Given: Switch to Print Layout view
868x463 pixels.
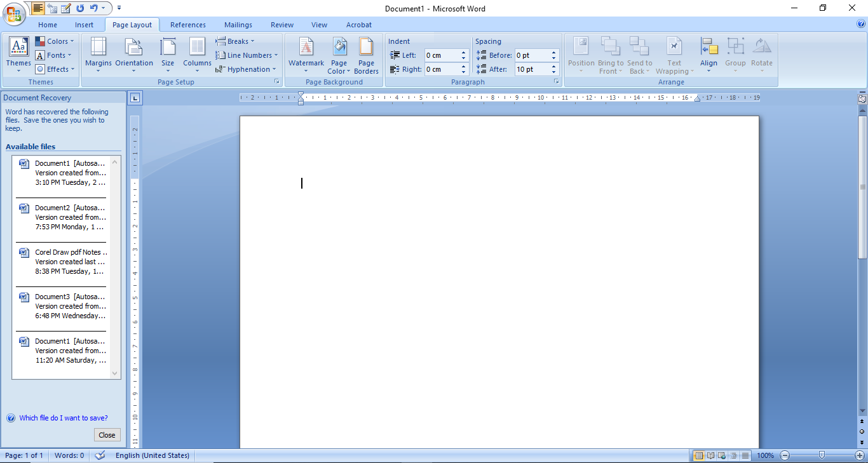Looking at the screenshot, I should tap(699, 455).
